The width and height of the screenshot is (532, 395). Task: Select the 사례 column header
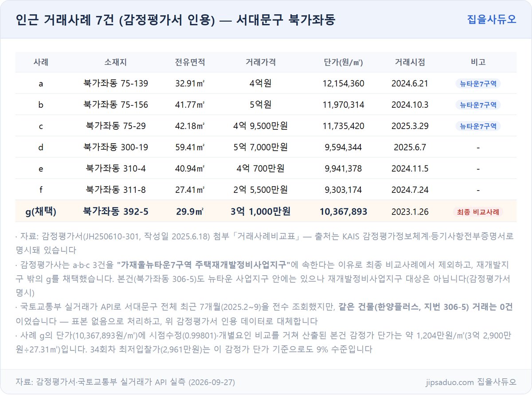point(41,62)
